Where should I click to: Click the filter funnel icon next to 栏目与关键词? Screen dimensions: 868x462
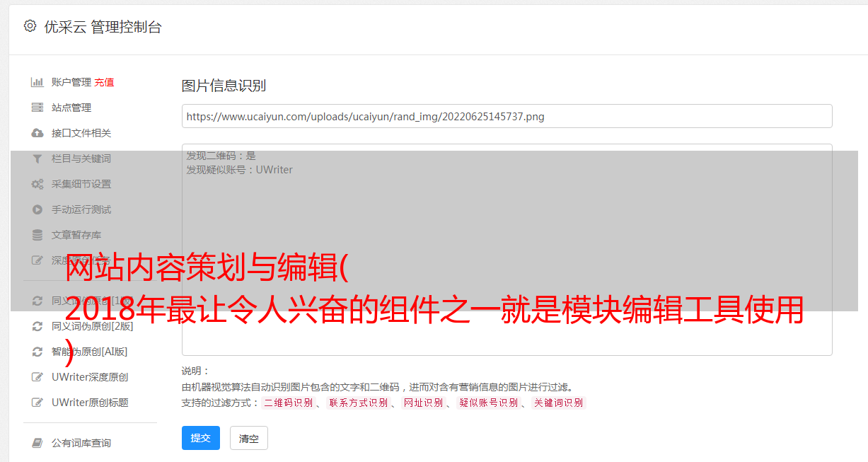[x=37, y=158]
